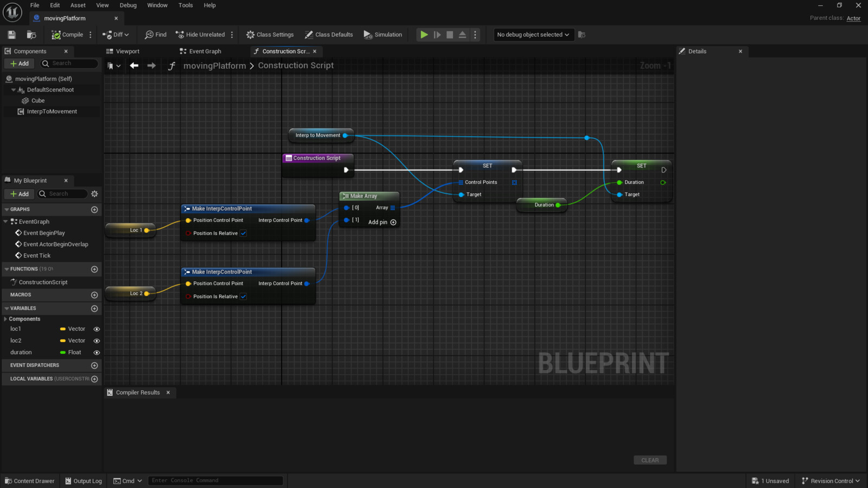Viewport: 868px width, 488px height.
Task: Open the Output Log
Action: [x=84, y=481]
